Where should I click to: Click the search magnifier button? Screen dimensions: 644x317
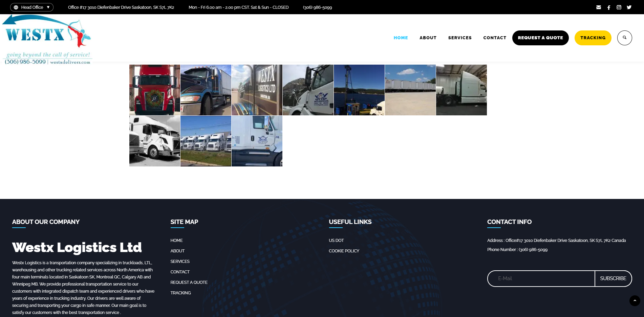[625, 38]
